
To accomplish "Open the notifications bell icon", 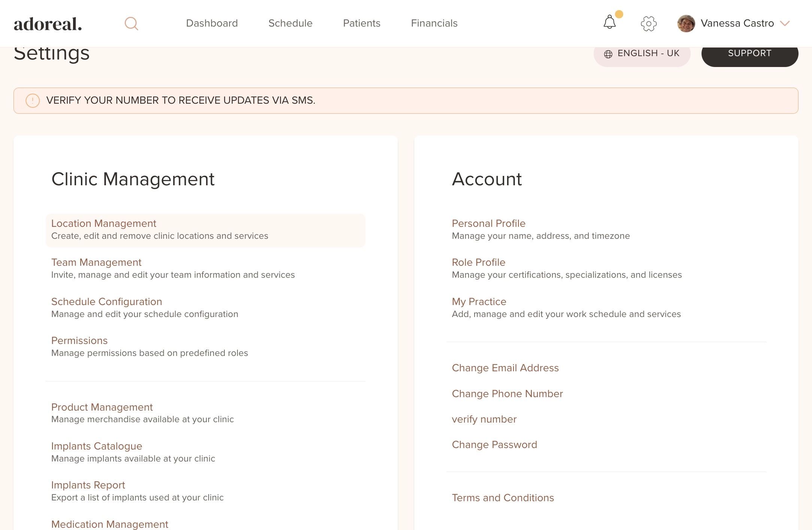I will point(609,22).
